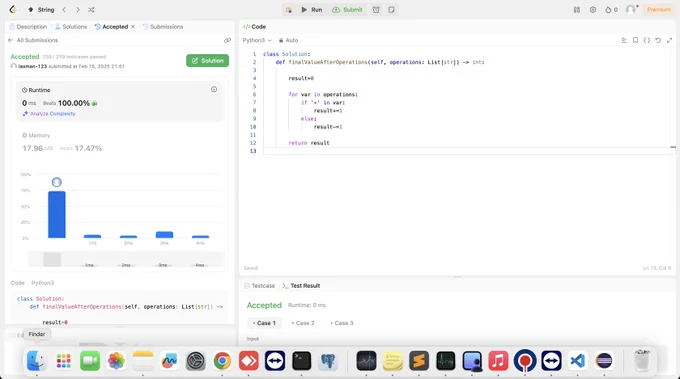Open the layout manager icon
The image size is (680, 379).
(577, 10)
